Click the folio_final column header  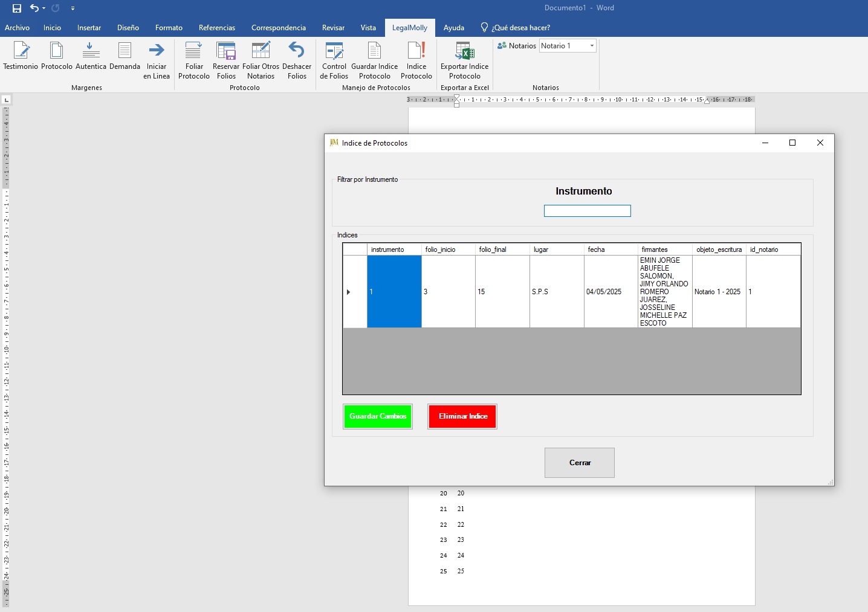click(x=503, y=250)
